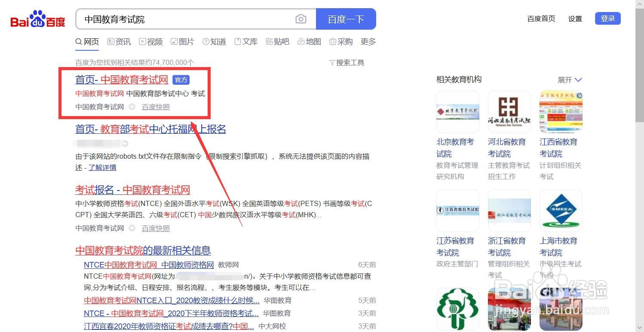This screenshot has width=644, height=332.
Task: Click the 百度一下 search button
Action: (346, 19)
